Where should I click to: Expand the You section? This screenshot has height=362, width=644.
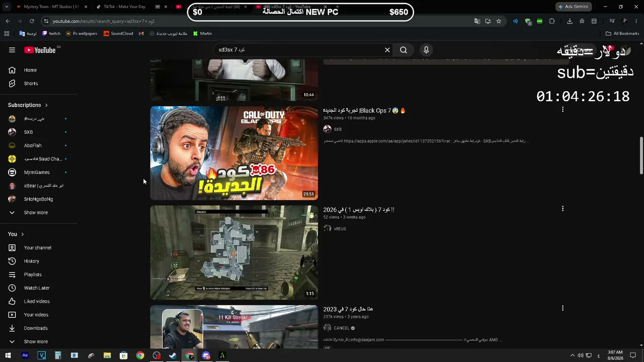pos(16,234)
